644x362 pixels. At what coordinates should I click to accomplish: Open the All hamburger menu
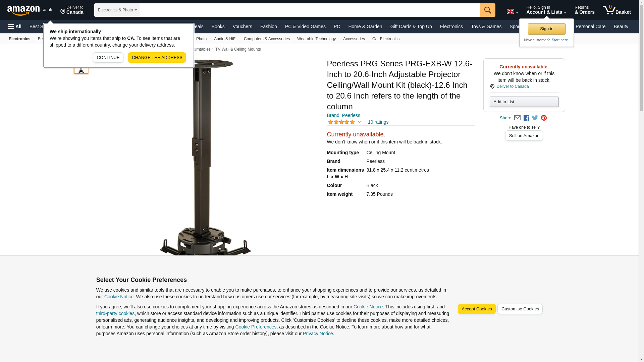(x=15, y=26)
